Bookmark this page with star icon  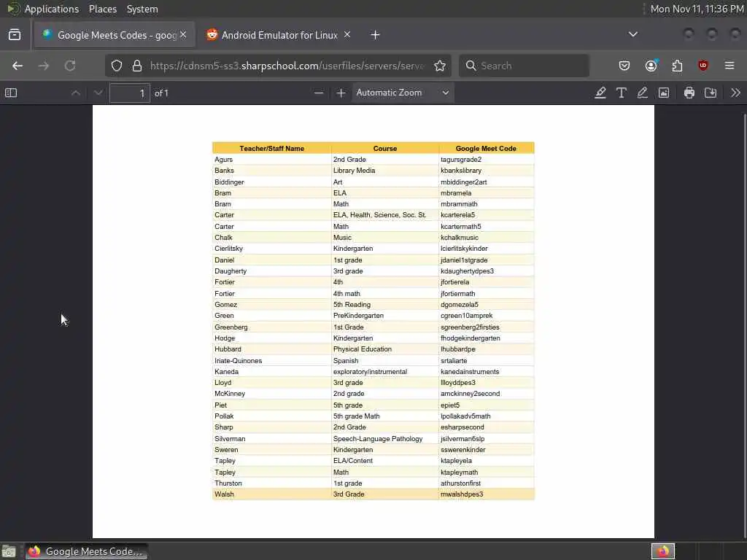point(440,66)
